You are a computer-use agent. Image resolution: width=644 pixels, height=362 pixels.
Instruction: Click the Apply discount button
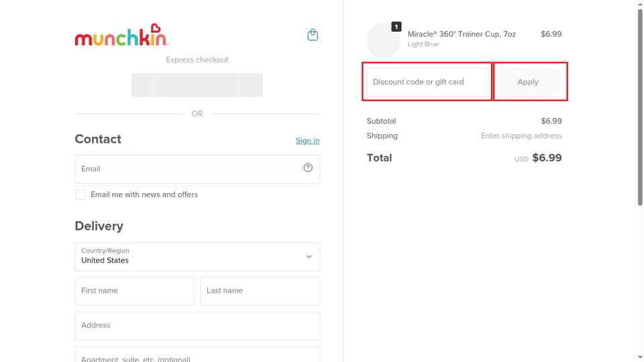(x=528, y=82)
